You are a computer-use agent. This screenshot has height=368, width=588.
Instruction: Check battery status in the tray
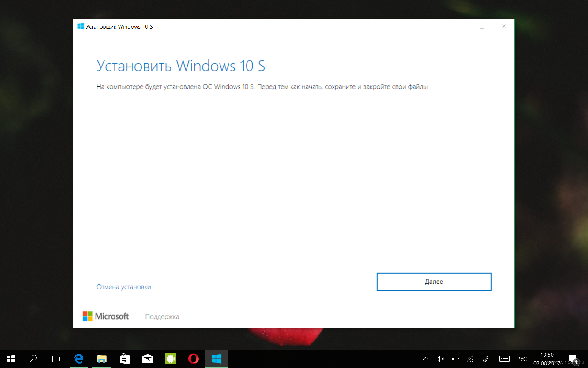455,359
